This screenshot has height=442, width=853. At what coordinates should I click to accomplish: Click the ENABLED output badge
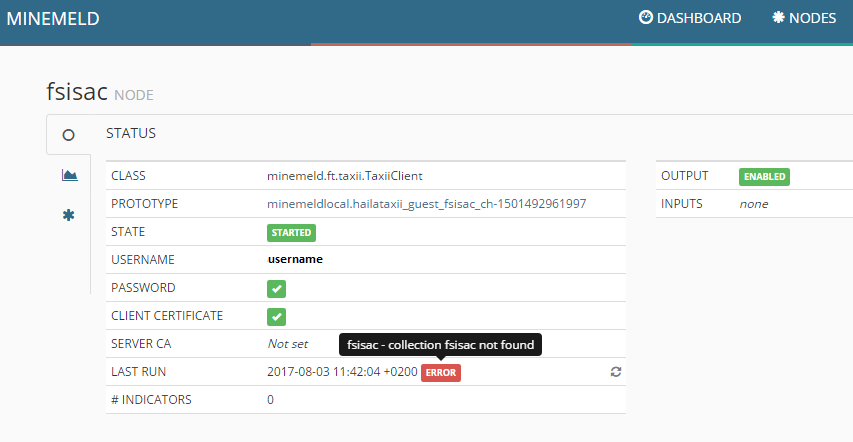coord(764,177)
